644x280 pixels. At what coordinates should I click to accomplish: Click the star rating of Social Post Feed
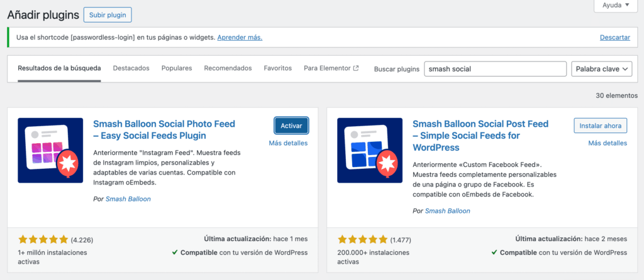362,239
